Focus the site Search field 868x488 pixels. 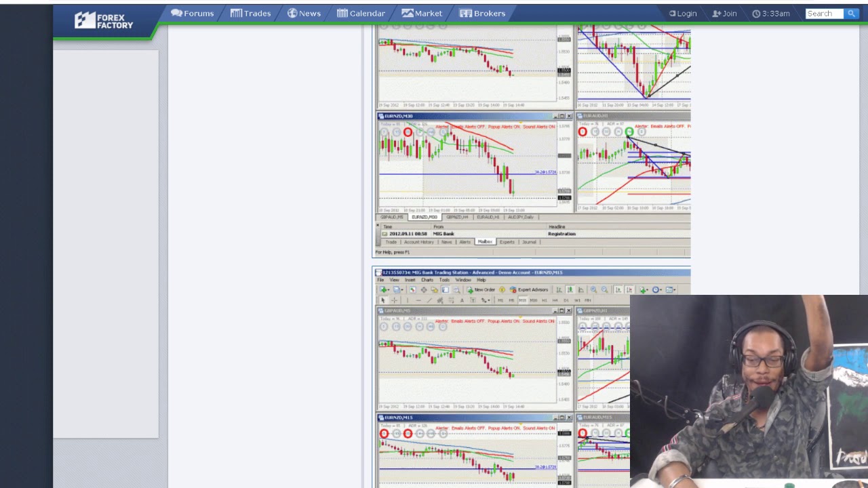(x=824, y=14)
